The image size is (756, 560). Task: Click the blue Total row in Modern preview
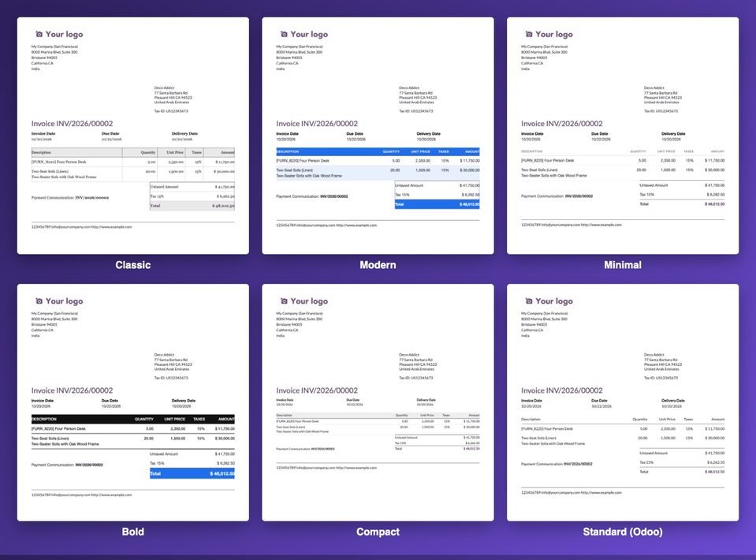tap(437, 204)
